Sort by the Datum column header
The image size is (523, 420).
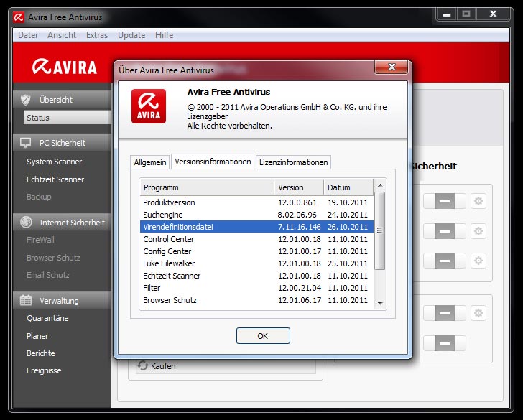[348, 187]
